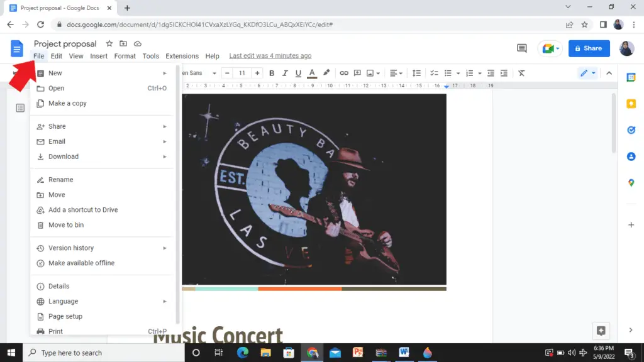Click the cloud document status icon

(x=138, y=43)
